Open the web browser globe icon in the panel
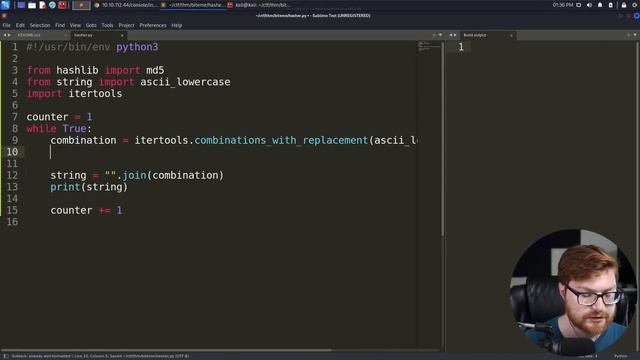640x360 pixels. tap(52, 5)
